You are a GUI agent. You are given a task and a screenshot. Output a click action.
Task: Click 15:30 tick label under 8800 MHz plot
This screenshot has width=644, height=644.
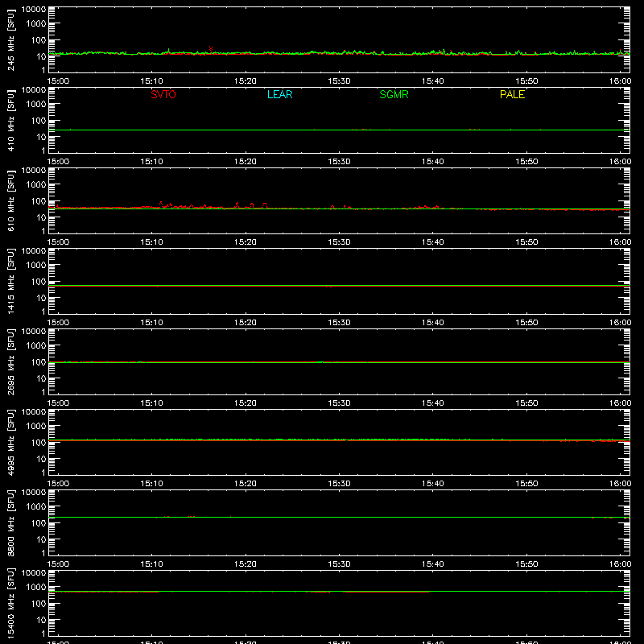click(339, 564)
